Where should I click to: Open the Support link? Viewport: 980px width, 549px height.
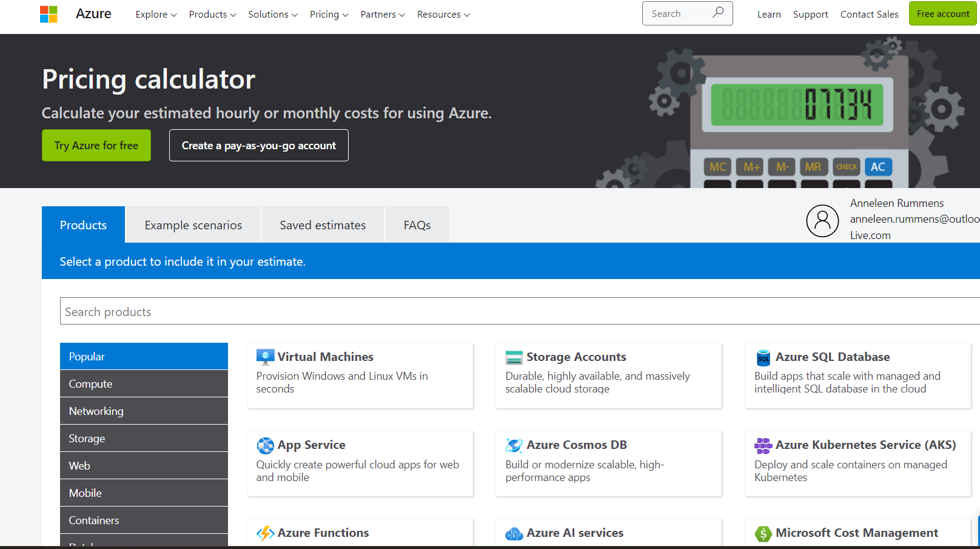tap(810, 14)
